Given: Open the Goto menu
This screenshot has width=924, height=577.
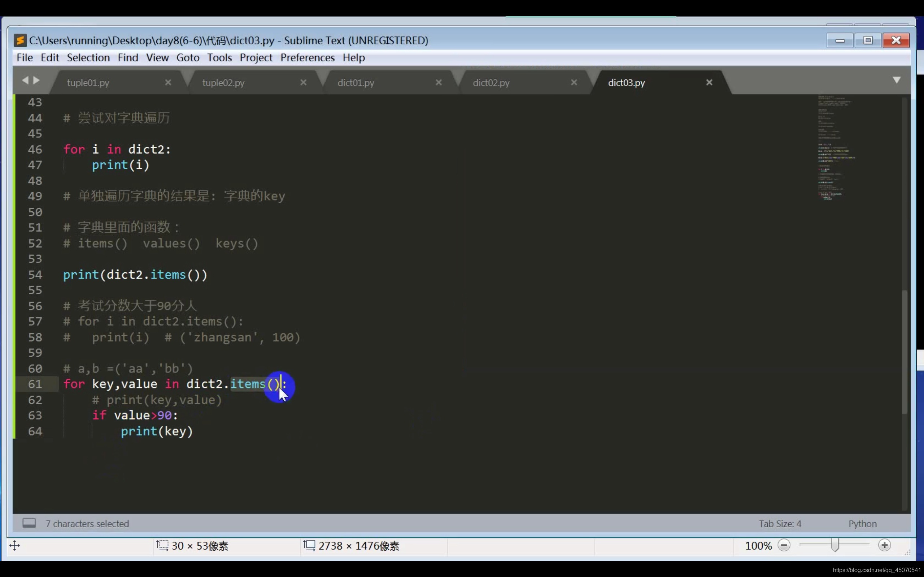Looking at the screenshot, I should coord(187,58).
